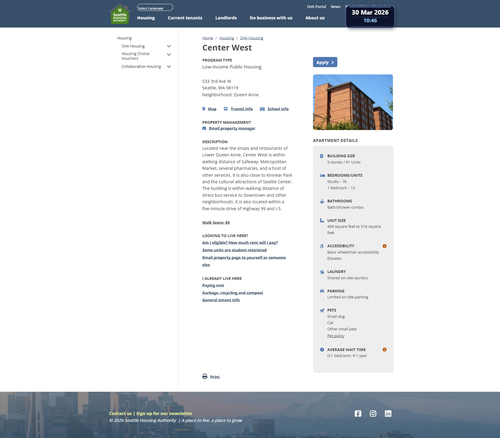
Task: Open the Instagram footer icon
Action: pyautogui.click(x=373, y=414)
